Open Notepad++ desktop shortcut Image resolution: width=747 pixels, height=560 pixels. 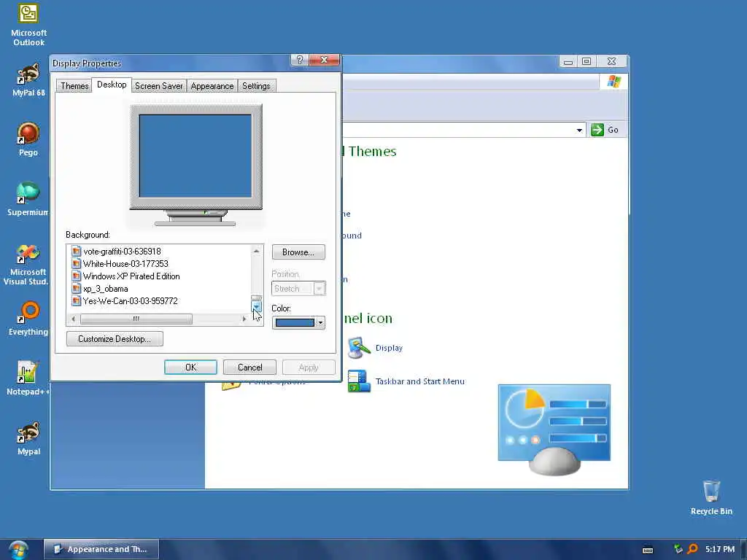pyautogui.click(x=28, y=378)
